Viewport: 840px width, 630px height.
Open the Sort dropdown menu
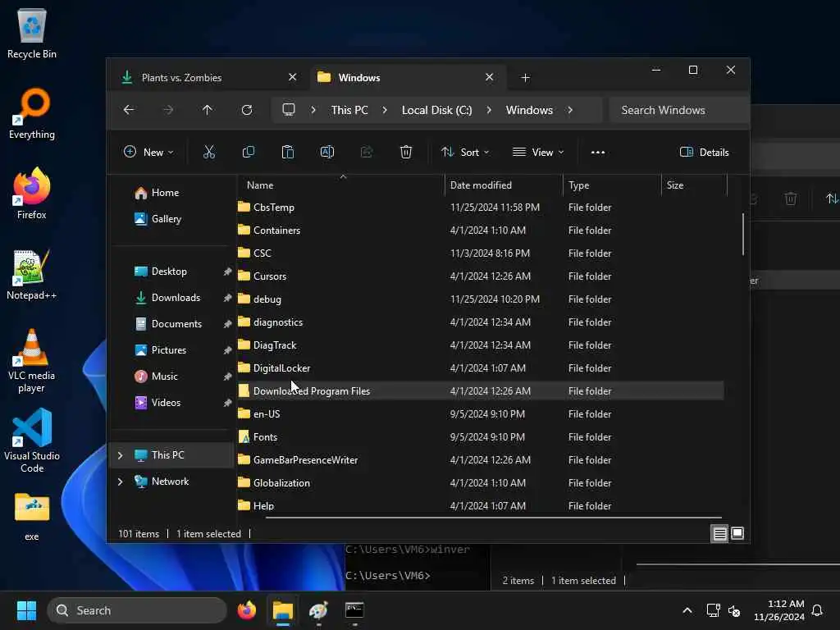465,152
